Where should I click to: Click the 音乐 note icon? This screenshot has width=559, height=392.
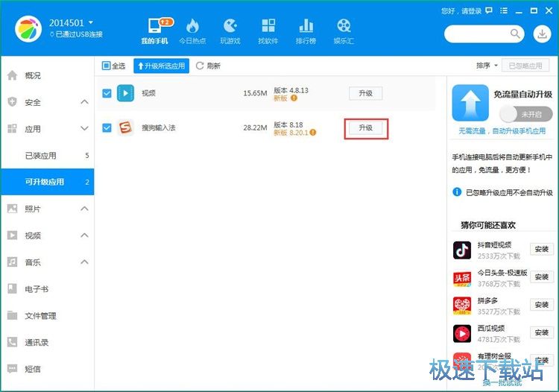(12, 262)
